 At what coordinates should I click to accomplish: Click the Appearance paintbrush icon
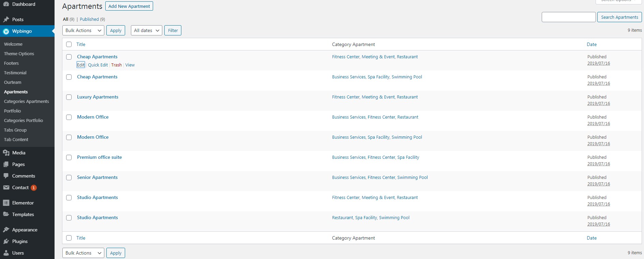pos(6,230)
